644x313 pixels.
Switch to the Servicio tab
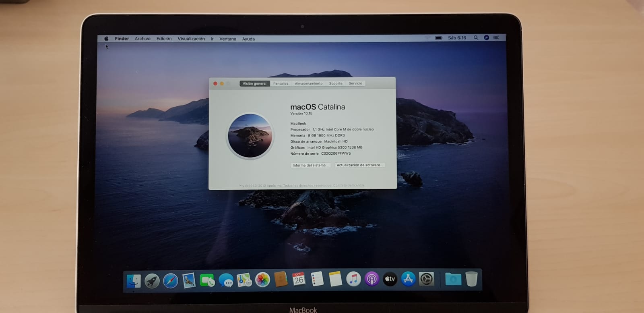click(355, 83)
